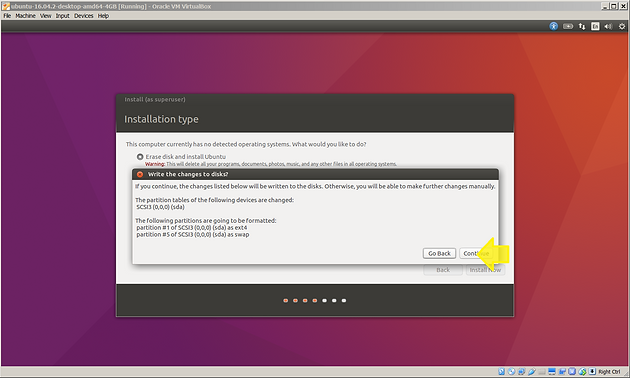This screenshot has height=378, width=630.
Task: Select 'Erase disk and install Ubuntu' radio
Action: point(140,157)
